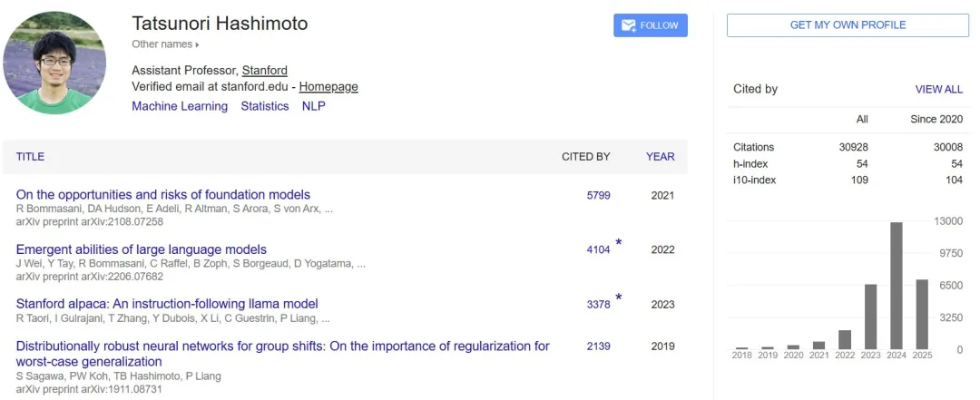
Task: Open Tatsunori Hashimoto's profile photo
Action: pos(54,63)
